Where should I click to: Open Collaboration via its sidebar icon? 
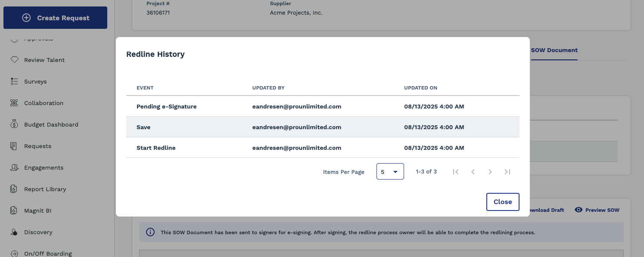(x=15, y=103)
